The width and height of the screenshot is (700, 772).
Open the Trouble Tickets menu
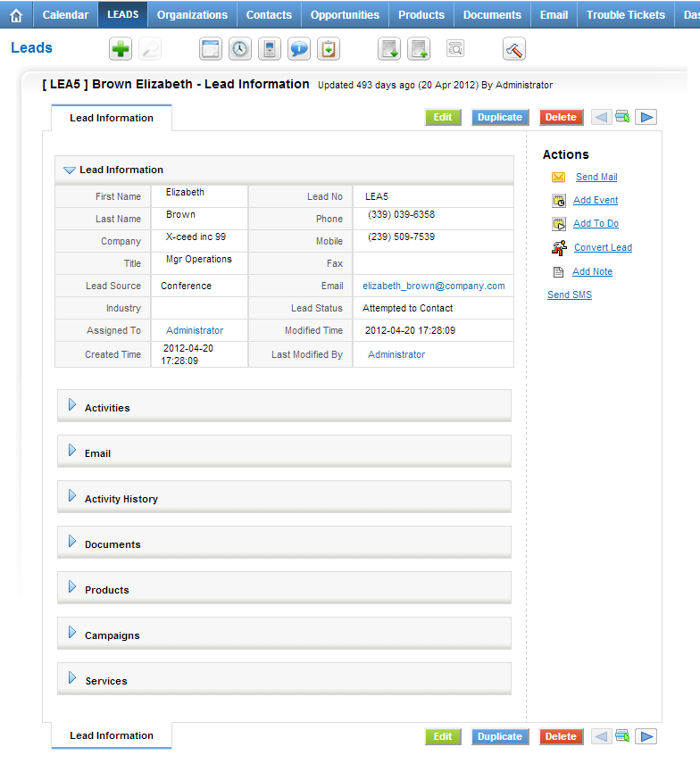point(626,15)
